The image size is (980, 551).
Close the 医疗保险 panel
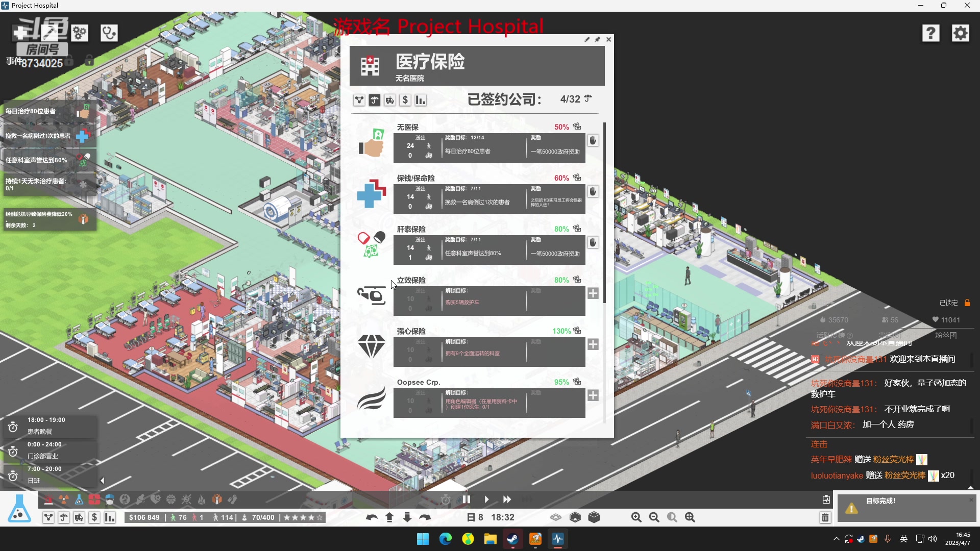coord(608,39)
